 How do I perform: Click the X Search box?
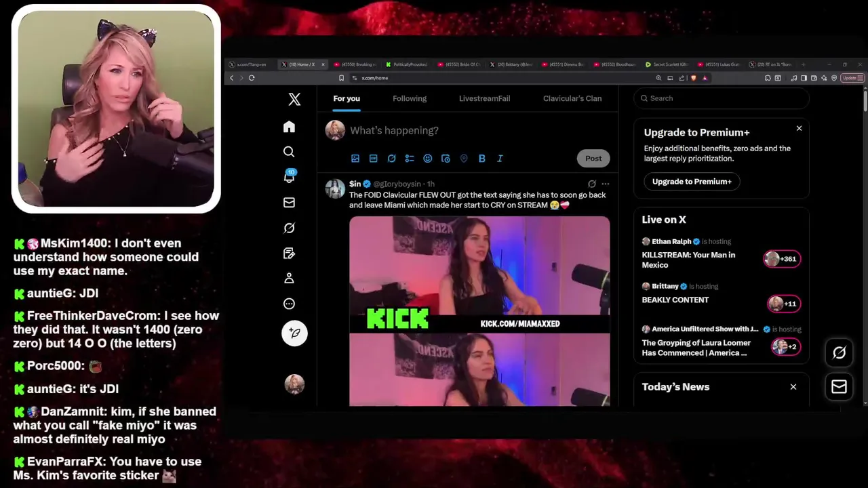(x=722, y=98)
